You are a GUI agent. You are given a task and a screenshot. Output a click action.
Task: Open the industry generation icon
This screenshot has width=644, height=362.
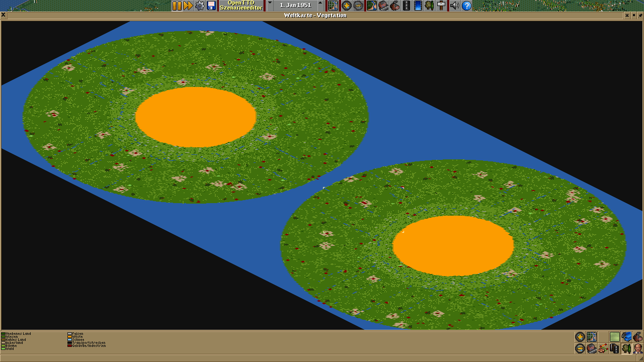(x=394, y=6)
